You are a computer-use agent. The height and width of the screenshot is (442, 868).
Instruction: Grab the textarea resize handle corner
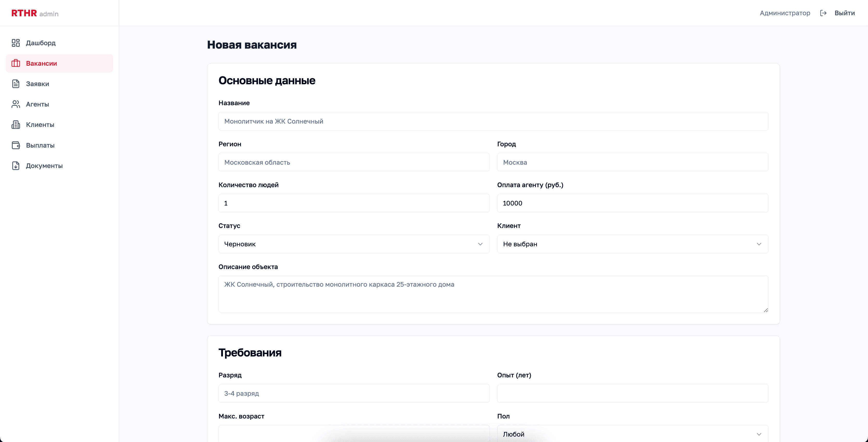click(x=765, y=310)
